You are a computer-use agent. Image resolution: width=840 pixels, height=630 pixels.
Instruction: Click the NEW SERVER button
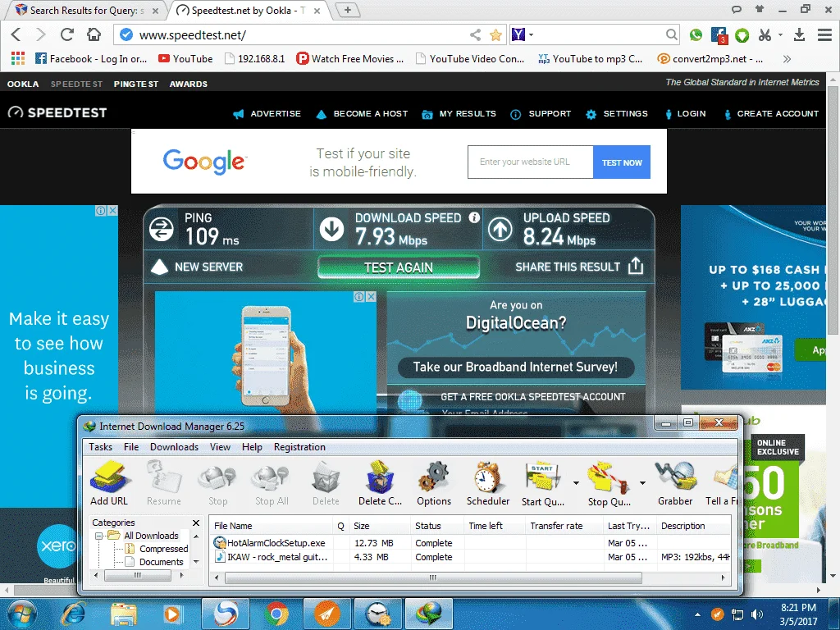pyautogui.click(x=197, y=267)
